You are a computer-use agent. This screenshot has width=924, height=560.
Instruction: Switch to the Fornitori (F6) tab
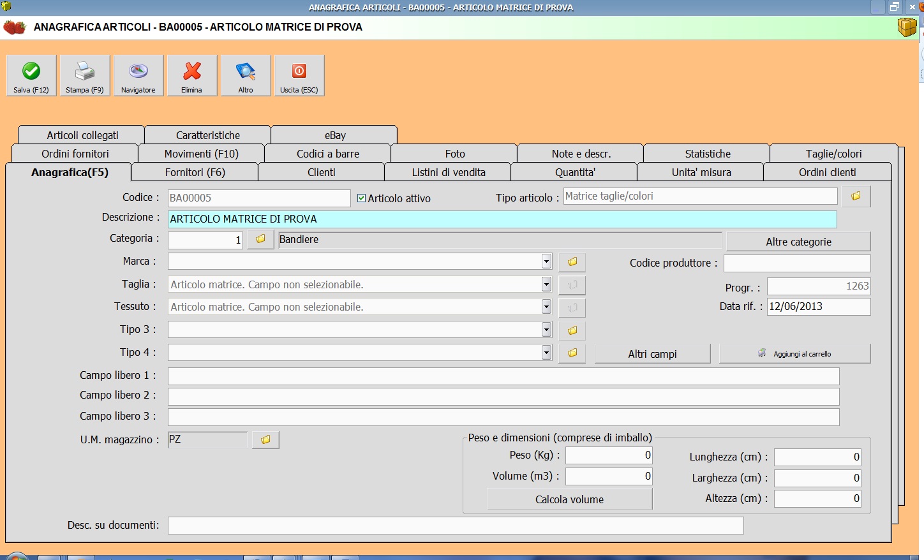[x=195, y=172]
